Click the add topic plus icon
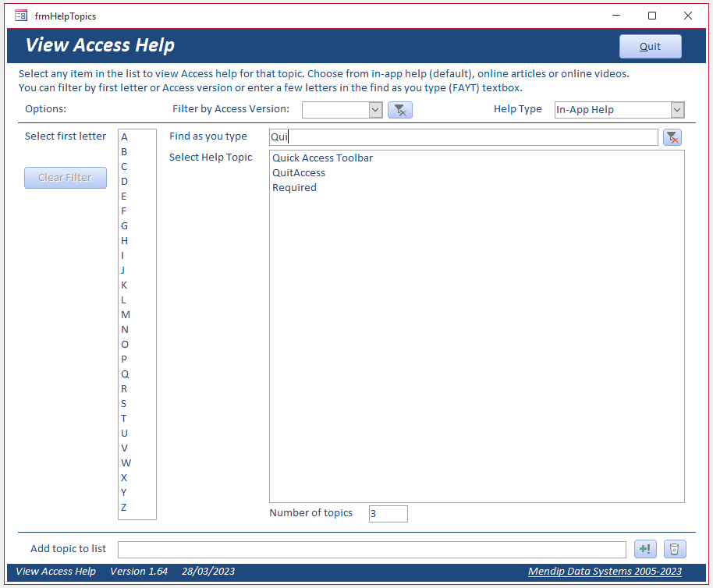 pos(645,549)
